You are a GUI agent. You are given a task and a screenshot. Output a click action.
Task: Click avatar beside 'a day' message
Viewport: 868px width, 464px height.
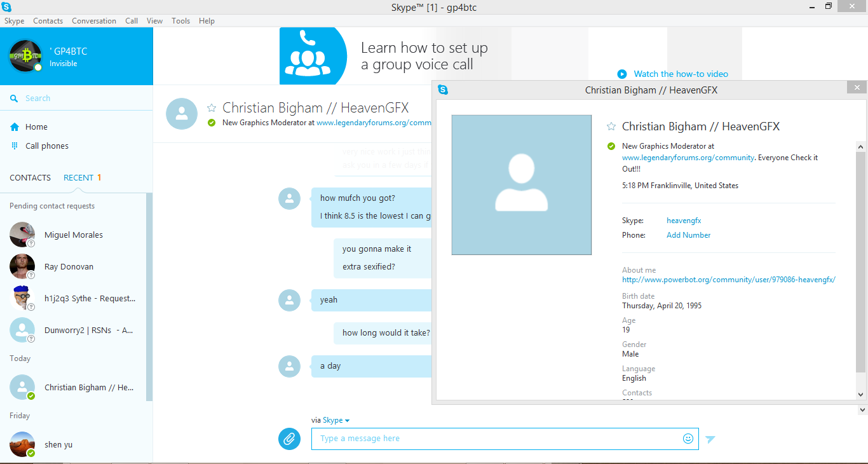click(x=289, y=366)
